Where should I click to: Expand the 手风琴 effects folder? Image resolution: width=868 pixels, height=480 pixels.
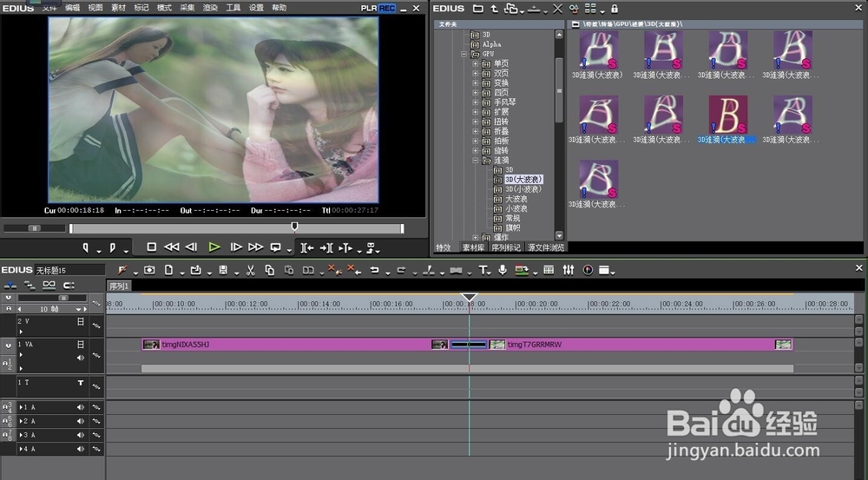[475, 102]
